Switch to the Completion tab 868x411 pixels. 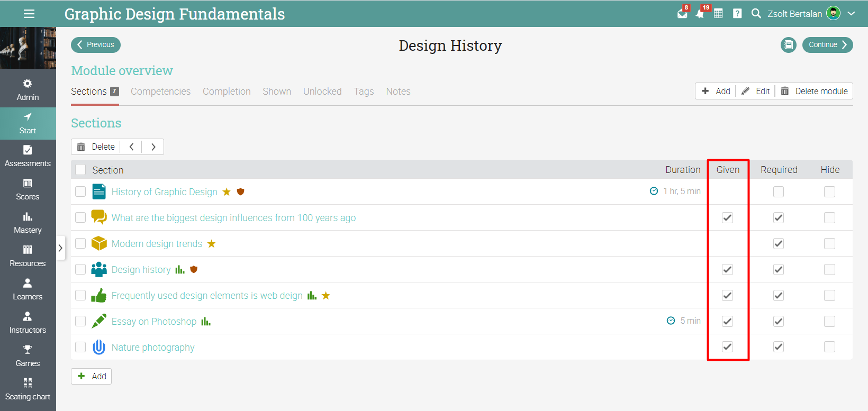[227, 92]
